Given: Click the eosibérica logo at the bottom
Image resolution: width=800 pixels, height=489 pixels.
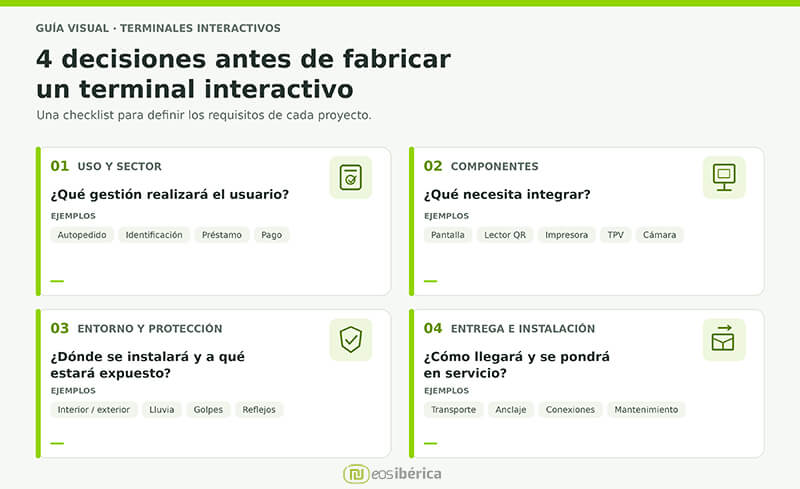Looking at the screenshot, I should pos(392,474).
